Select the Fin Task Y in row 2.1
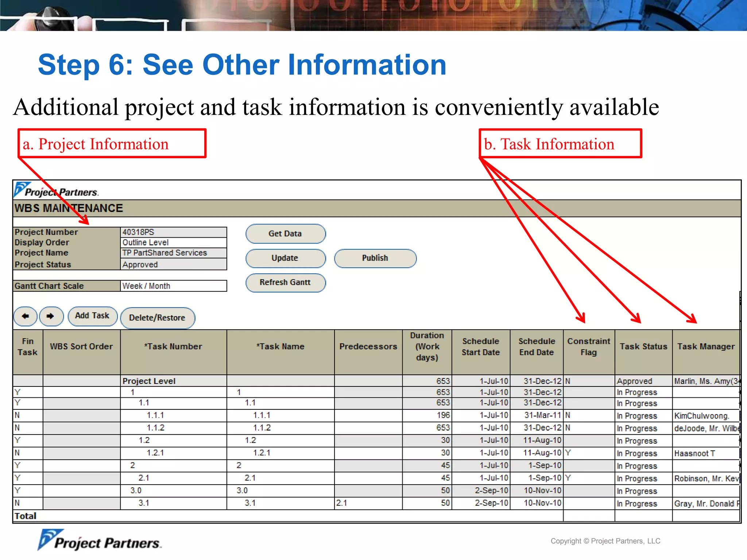The height and width of the screenshot is (560, 747). click(28, 478)
